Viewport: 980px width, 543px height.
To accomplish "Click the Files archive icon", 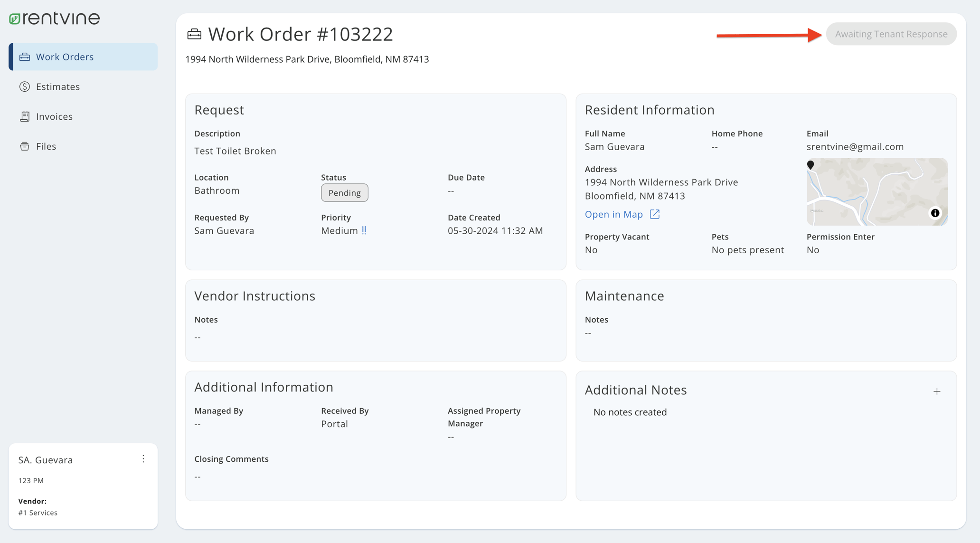I will click(x=25, y=146).
